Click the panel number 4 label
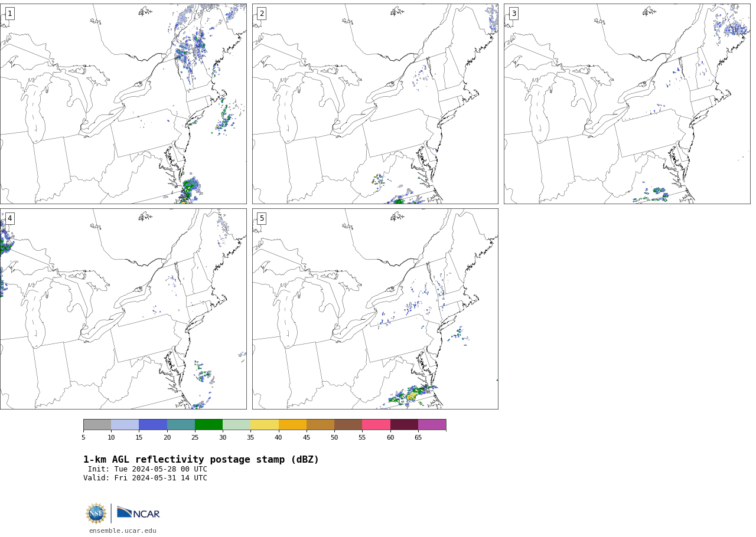 click(9, 218)
